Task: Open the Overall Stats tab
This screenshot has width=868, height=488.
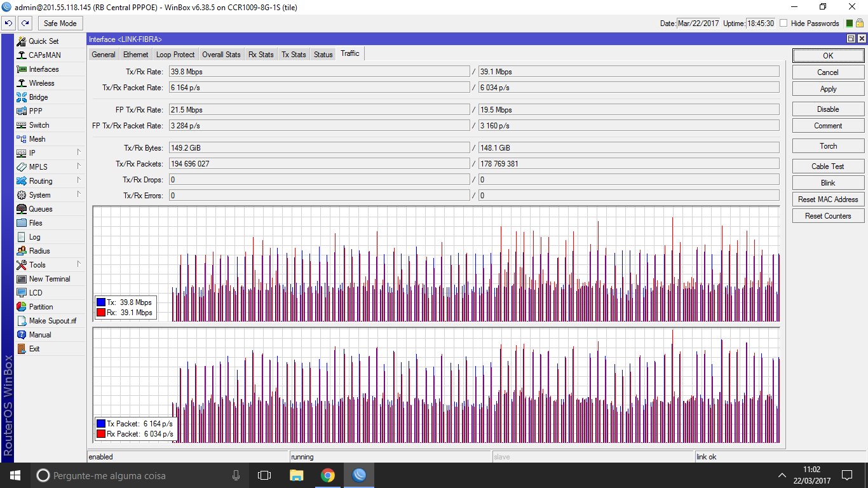Action: (x=221, y=55)
